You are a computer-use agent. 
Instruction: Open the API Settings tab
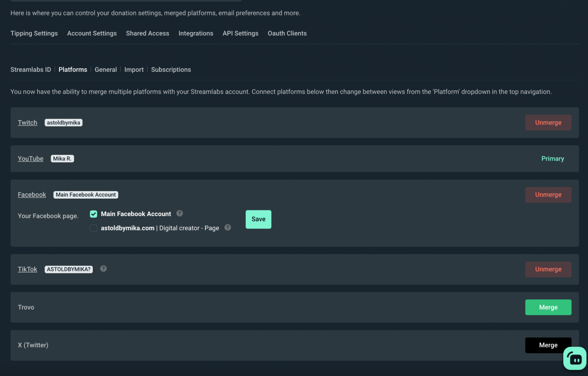coord(240,33)
